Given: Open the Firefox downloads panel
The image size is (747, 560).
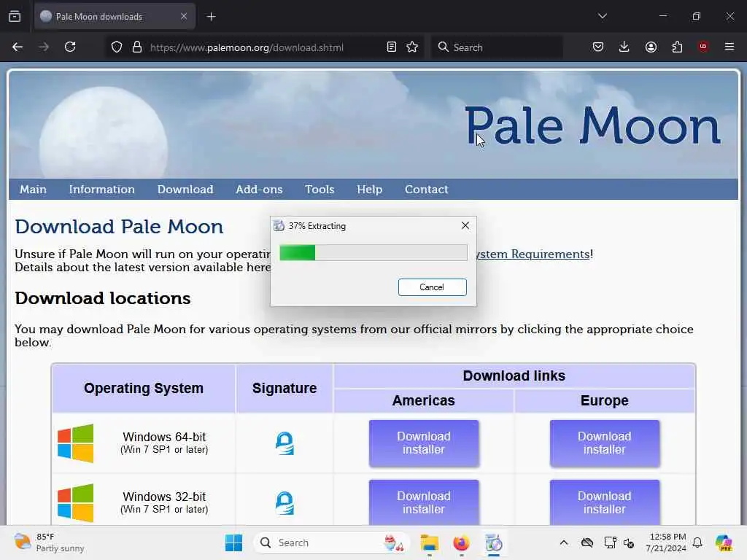Looking at the screenshot, I should 624,47.
